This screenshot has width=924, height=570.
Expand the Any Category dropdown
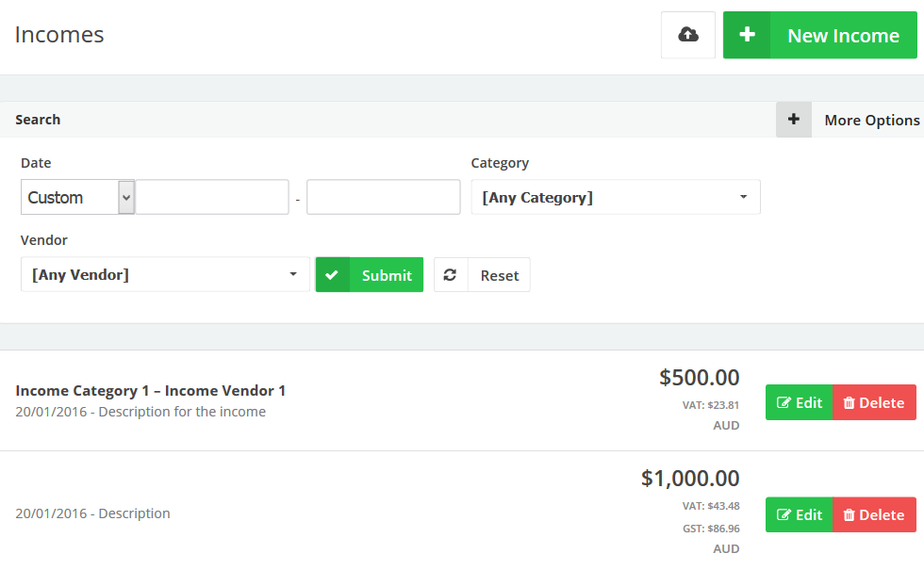coord(615,198)
